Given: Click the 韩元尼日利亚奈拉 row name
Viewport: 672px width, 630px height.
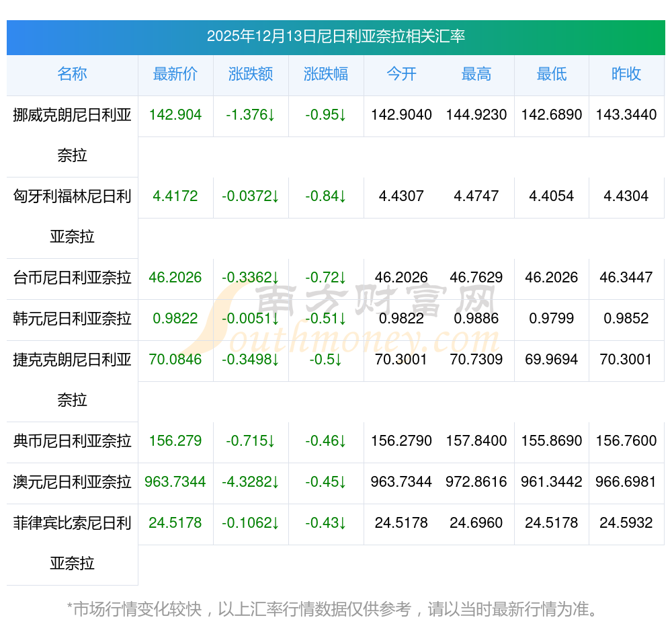Looking at the screenshot, I should [x=72, y=319].
